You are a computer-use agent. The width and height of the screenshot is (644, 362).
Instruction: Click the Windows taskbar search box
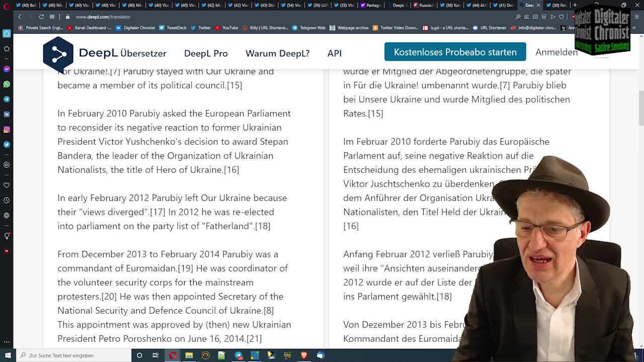coord(73,355)
